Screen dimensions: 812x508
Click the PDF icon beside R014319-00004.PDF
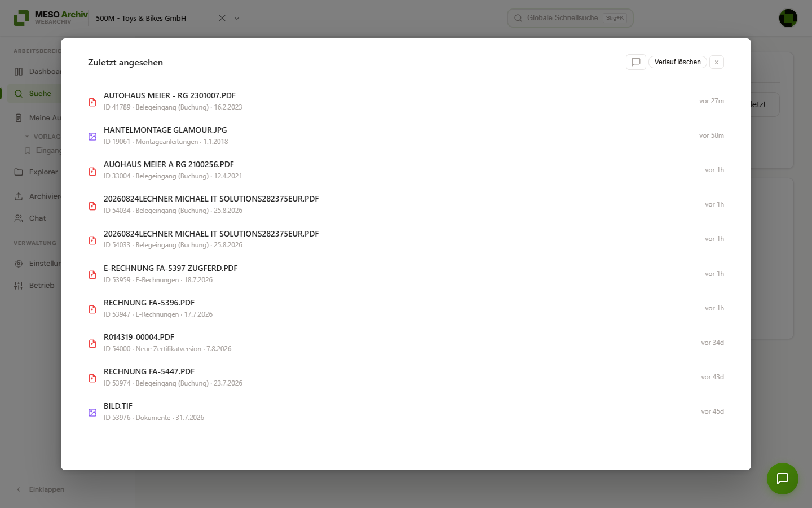[92, 343]
